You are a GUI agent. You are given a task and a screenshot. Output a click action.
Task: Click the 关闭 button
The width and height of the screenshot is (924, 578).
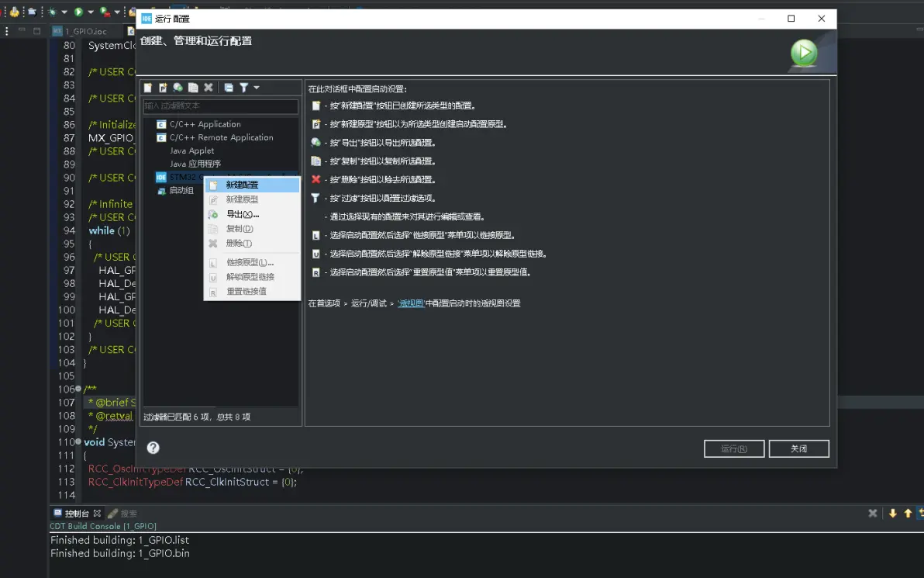(799, 449)
